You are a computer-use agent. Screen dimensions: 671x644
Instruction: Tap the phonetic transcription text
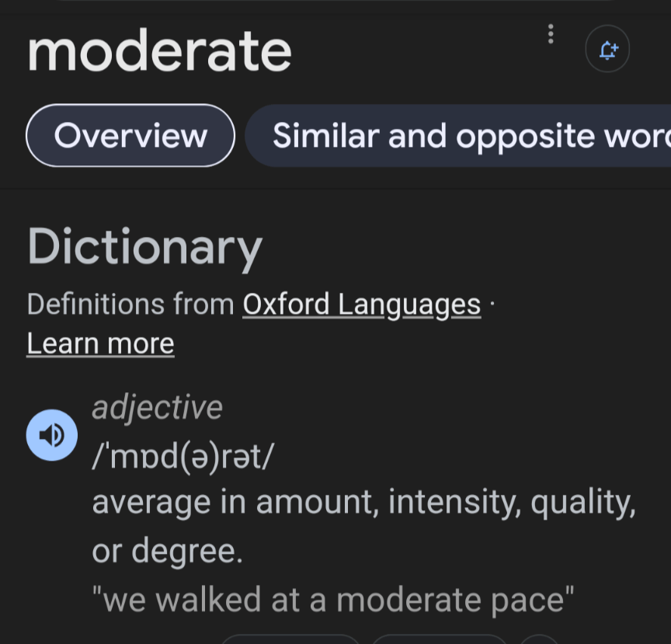coord(183,457)
